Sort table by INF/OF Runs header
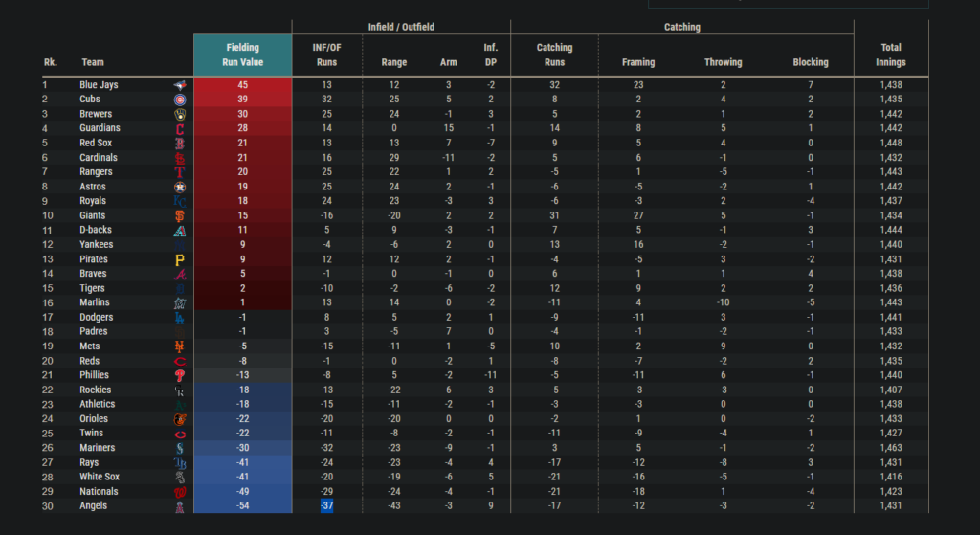This screenshot has height=535, width=980. [x=325, y=55]
